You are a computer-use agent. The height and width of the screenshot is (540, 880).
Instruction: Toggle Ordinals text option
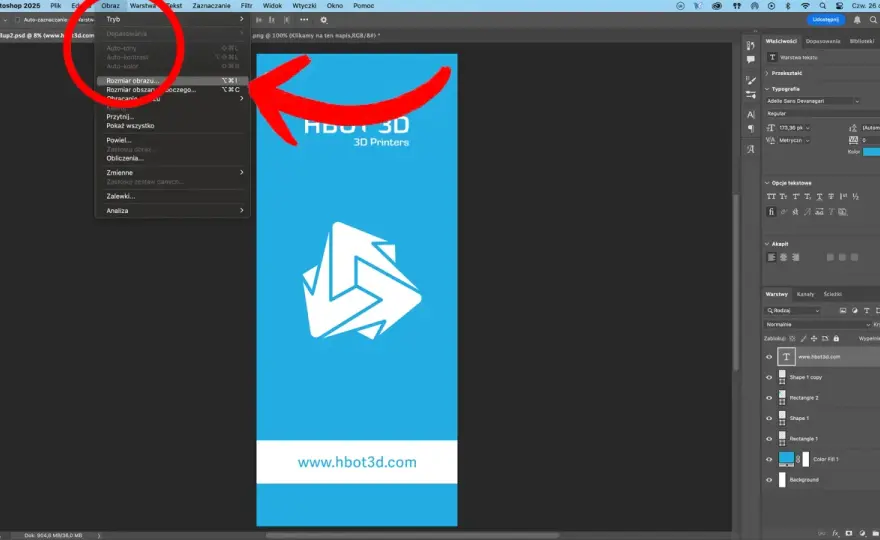844,196
